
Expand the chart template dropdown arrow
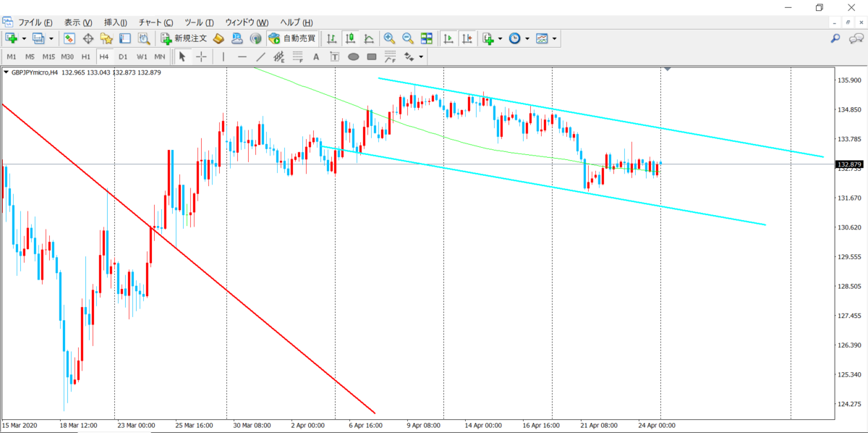pyautogui.click(x=555, y=38)
